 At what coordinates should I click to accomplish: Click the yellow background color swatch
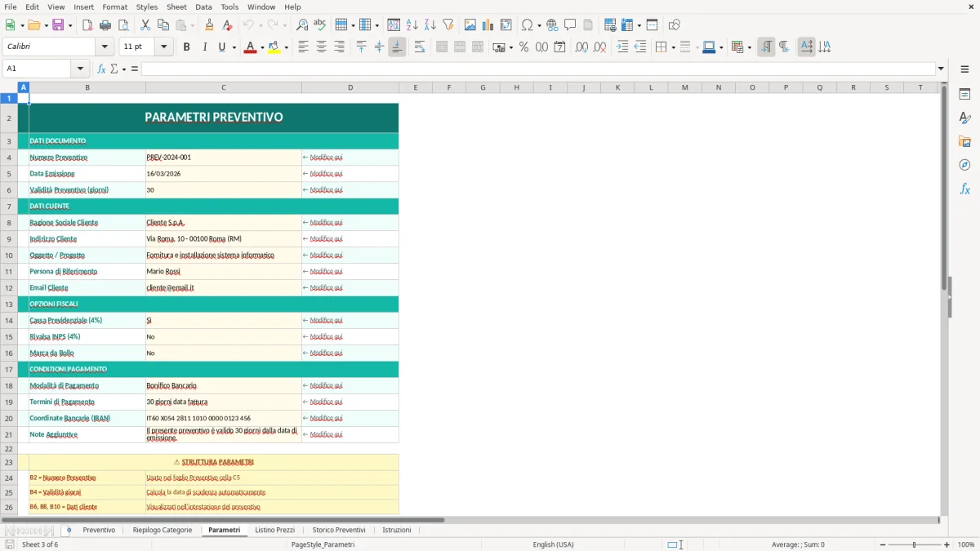pyautogui.click(x=274, y=47)
